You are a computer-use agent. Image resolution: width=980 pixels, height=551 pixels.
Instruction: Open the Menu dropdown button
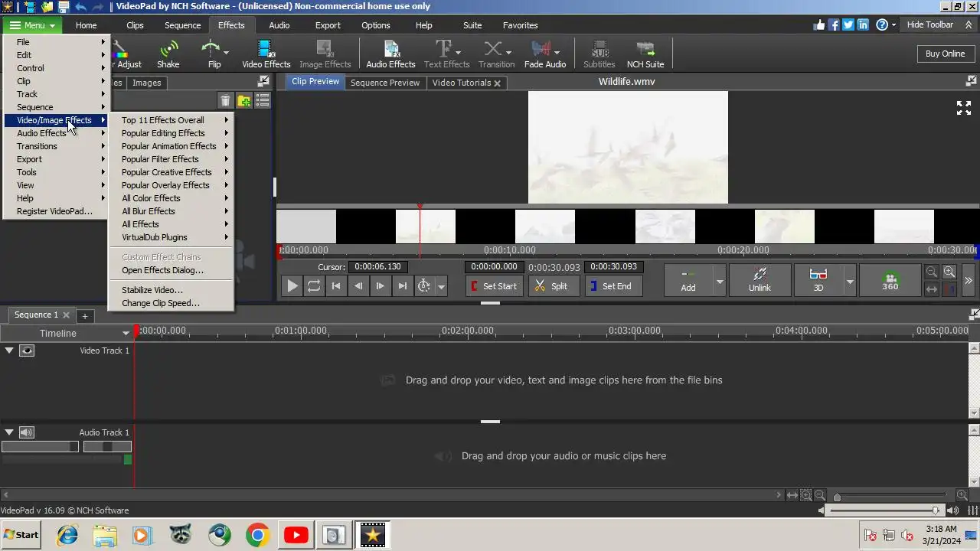(31, 25)
